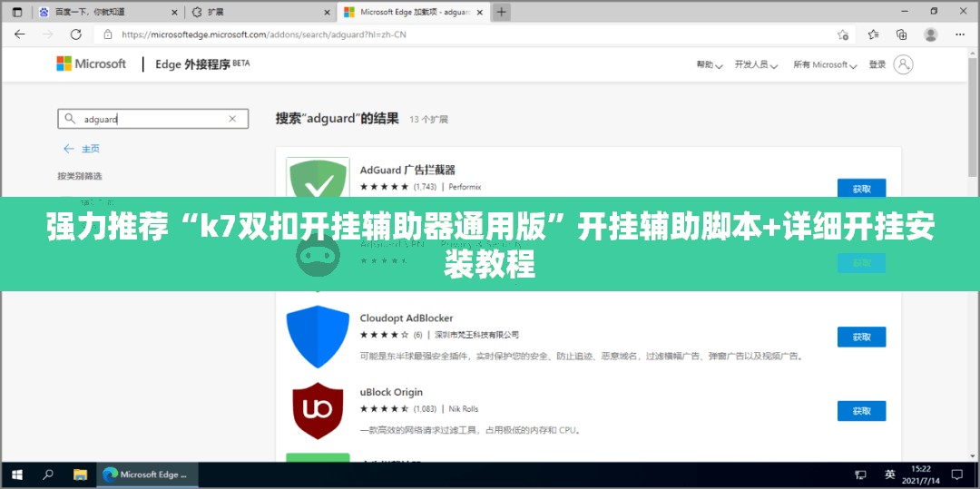Click the Microsoft logo
The width and height of the screenshot is (980, 489).
click(92, 64)
